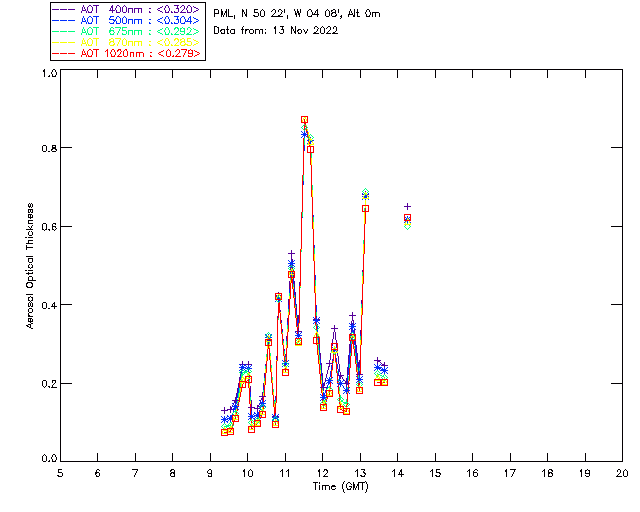Screen dimensions: 640x512
Task: Click the red square marker at the 13 o'clock peak
Action: click(366, 209)
